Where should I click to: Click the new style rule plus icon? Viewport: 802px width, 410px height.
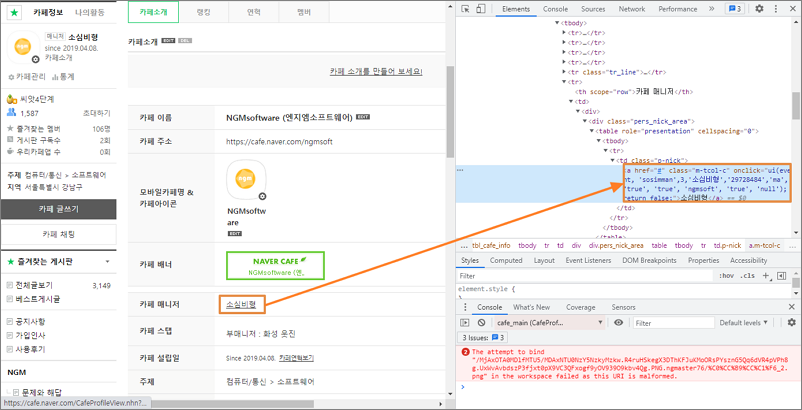click(766, 276)
